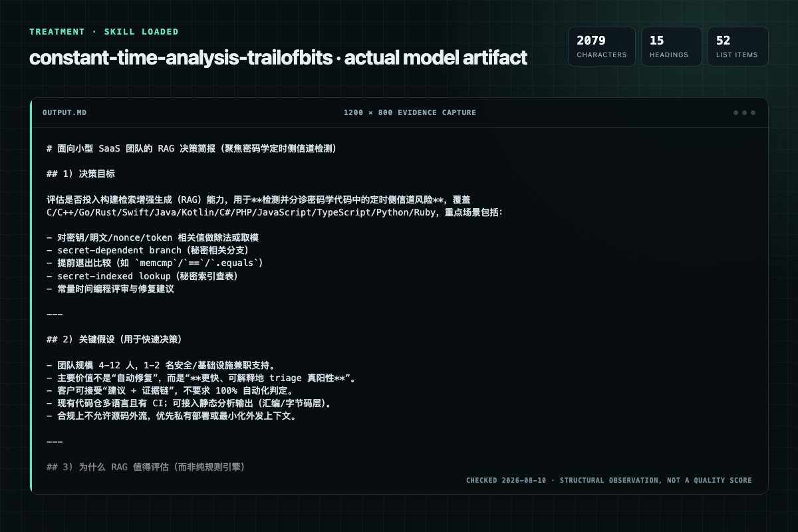Click the language list line starting 'C/C++/Go/Rust'
Image resolution: width=798 pixels, height=532 pixels.
(x=275, y=212)
